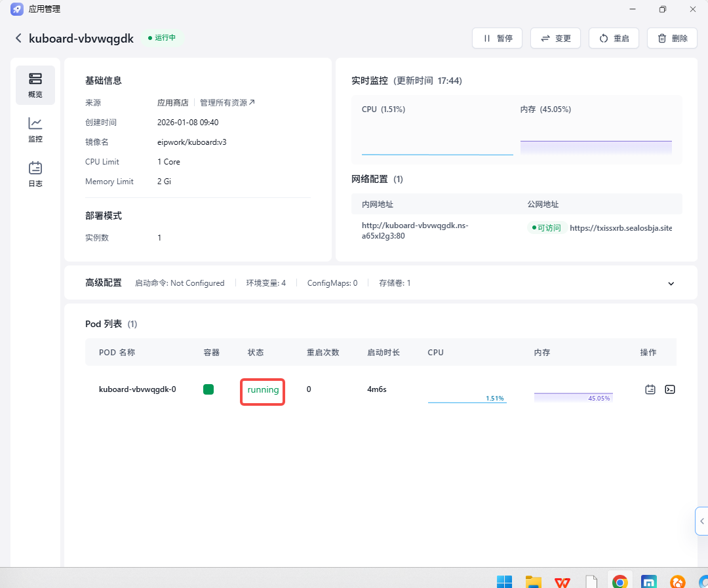The width and height of the screenshot is (708, 588).
Task: Click the 可访问 accessibility badge
Action: (x=546, y=228)
